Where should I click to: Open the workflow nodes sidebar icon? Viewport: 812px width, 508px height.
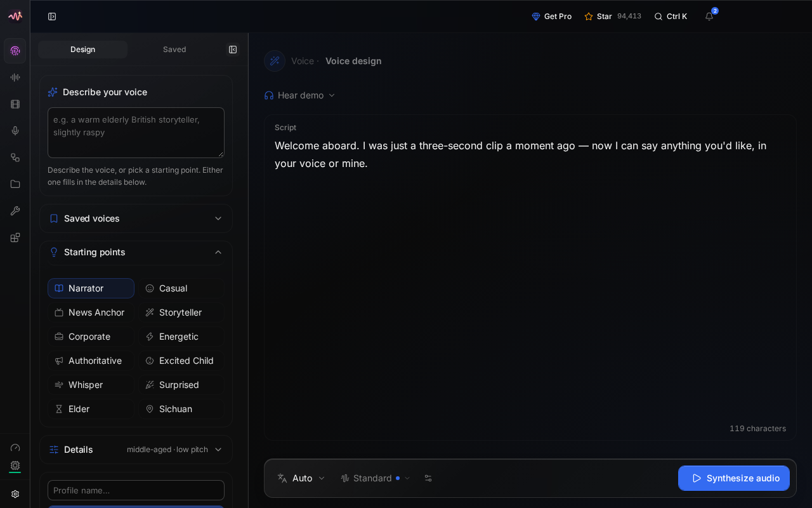15,157
